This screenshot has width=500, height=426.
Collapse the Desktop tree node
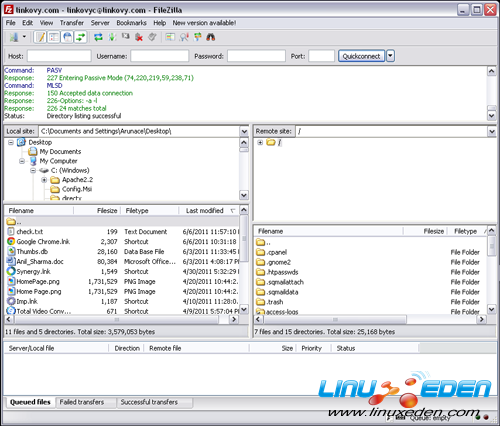coord(11,142)
